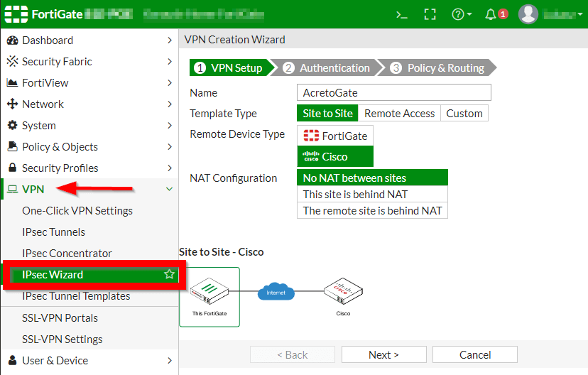Viewport: 588px width, 375px height.
Task: Click the Cisco device-type logo
Action: 311,156
